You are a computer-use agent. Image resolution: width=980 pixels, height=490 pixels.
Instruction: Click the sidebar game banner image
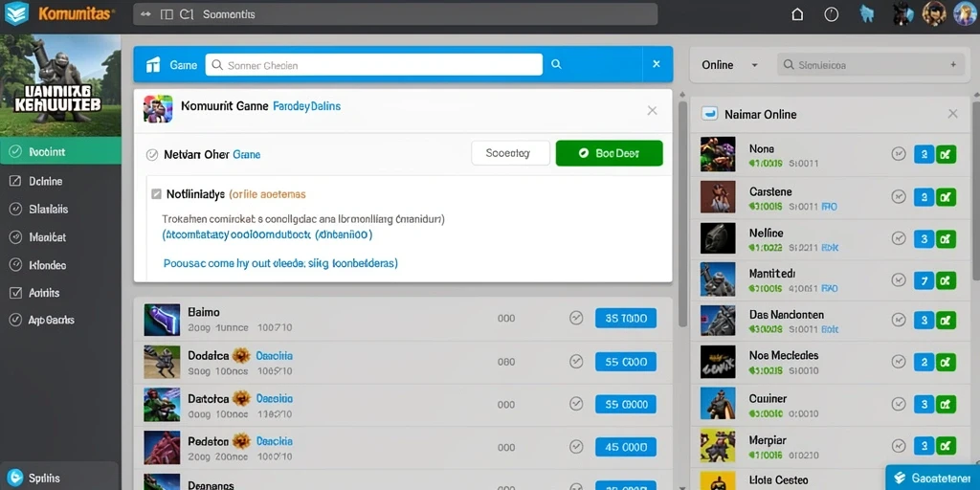coord(60,85)
